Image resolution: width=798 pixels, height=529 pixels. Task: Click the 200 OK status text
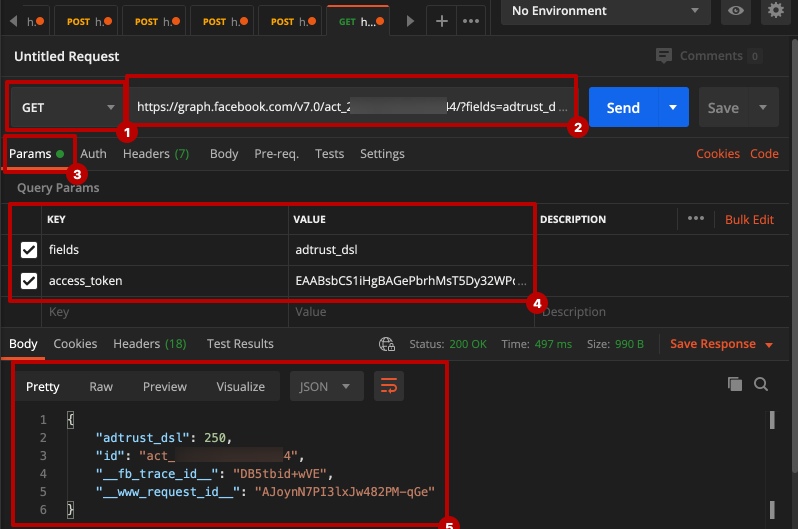point(468,344)
